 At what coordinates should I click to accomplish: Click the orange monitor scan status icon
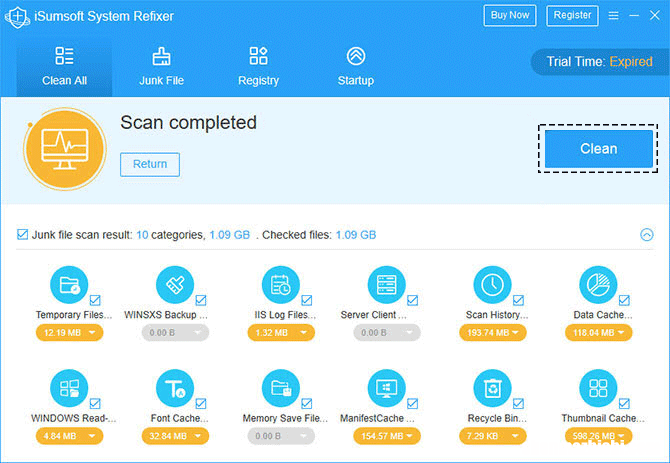click(65, 149)
